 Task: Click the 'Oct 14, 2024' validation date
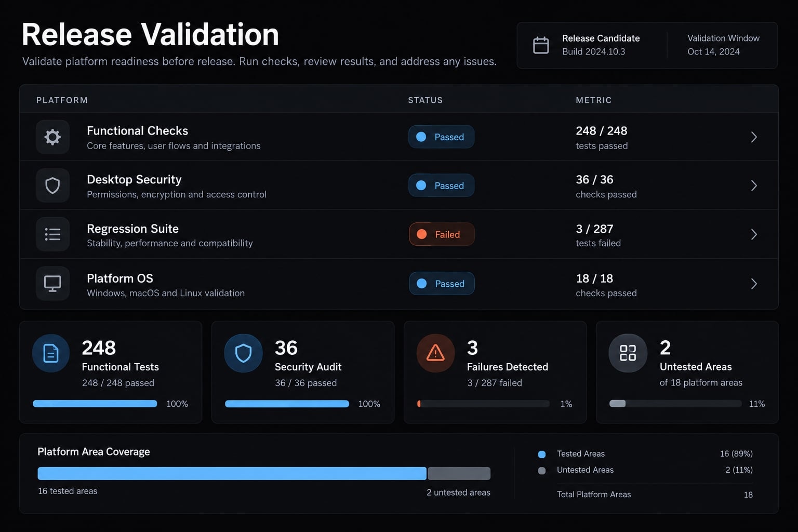(713, 51)
